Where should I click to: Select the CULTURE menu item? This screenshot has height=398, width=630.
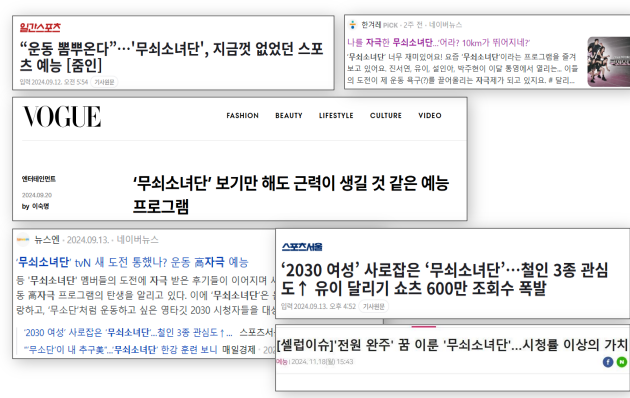386,116
